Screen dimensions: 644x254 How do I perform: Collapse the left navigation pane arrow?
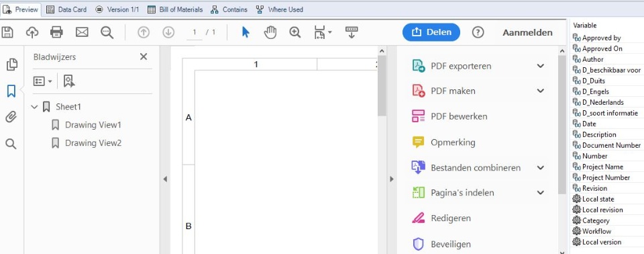[165, 179]
